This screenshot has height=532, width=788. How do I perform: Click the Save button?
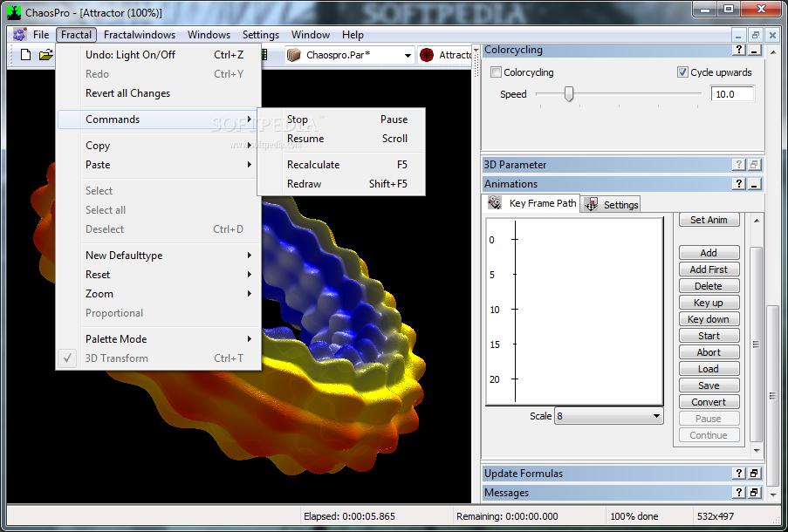tap(709, 385)
